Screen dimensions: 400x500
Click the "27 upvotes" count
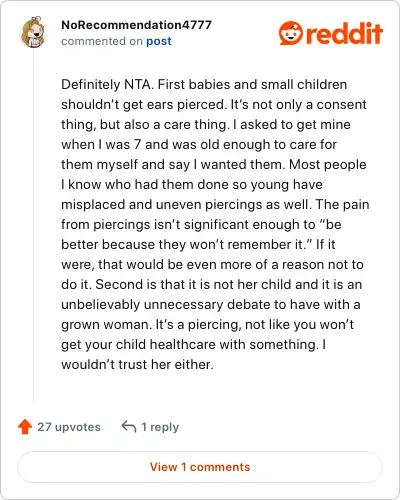[69, 427]
